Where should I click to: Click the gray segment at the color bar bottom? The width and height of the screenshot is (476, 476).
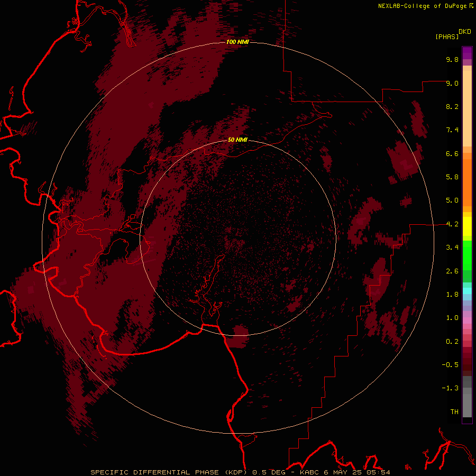tap(467, 406)
